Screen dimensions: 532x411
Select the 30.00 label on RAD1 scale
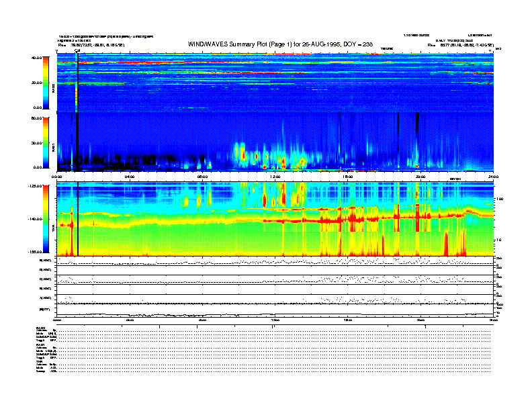pyautogui.click(x=37, y=143)
